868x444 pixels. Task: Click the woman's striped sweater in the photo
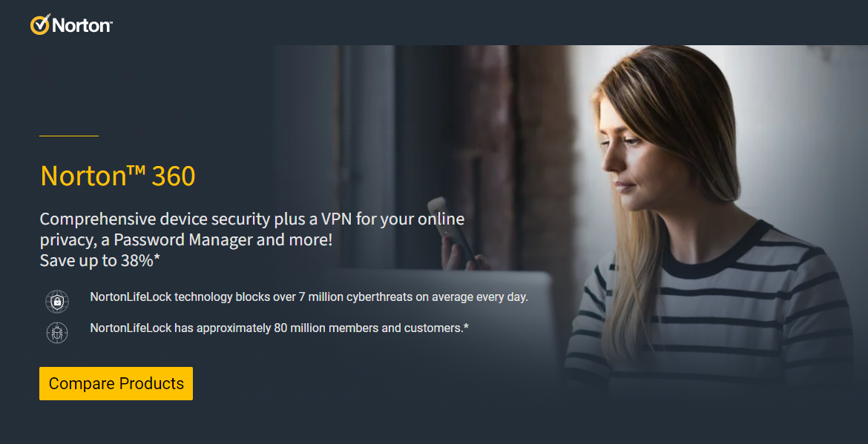point(714,315)
